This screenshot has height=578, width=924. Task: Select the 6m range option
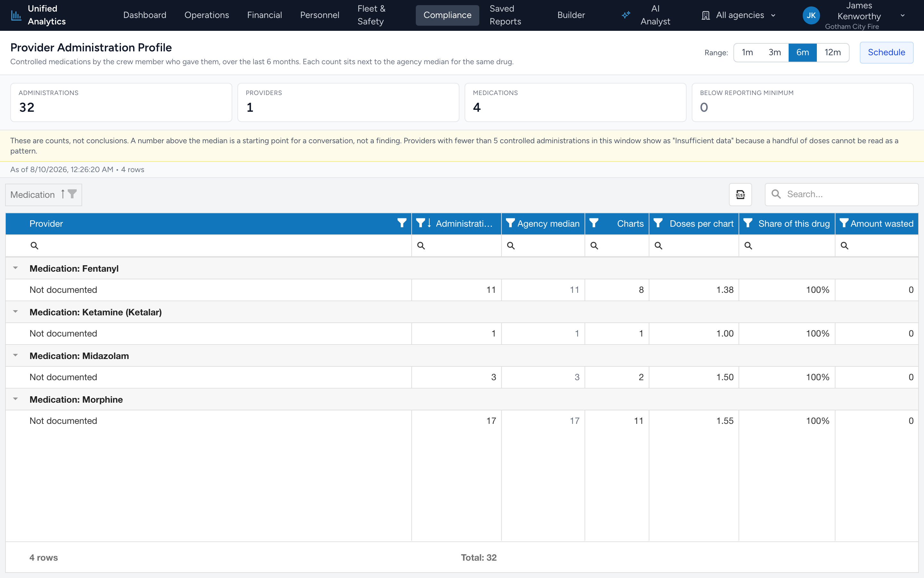pos(803,52)
